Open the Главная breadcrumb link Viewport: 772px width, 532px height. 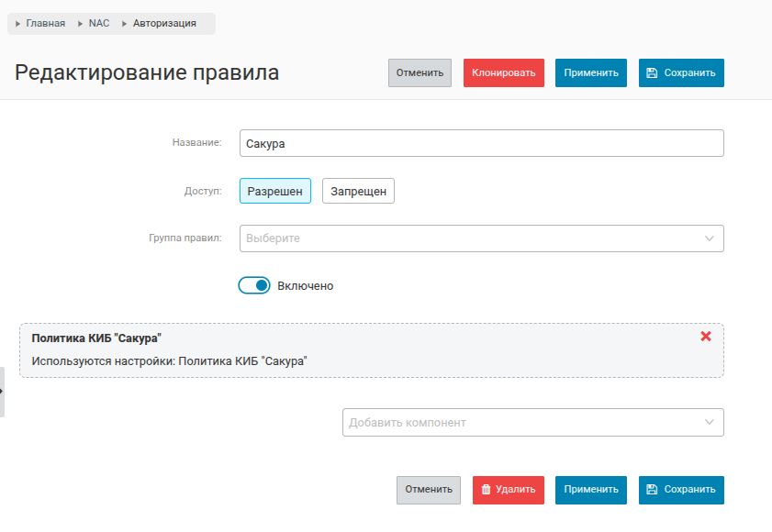click(x=45, y=24)
